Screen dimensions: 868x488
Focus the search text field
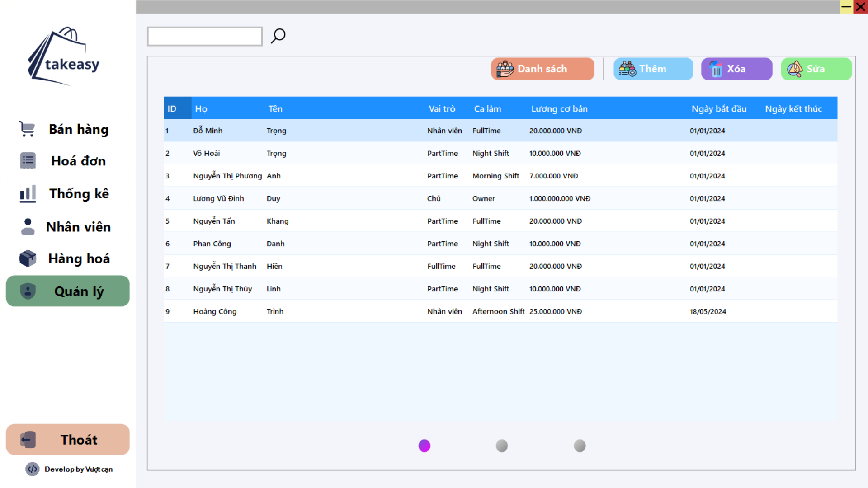(x=204, y=37)
